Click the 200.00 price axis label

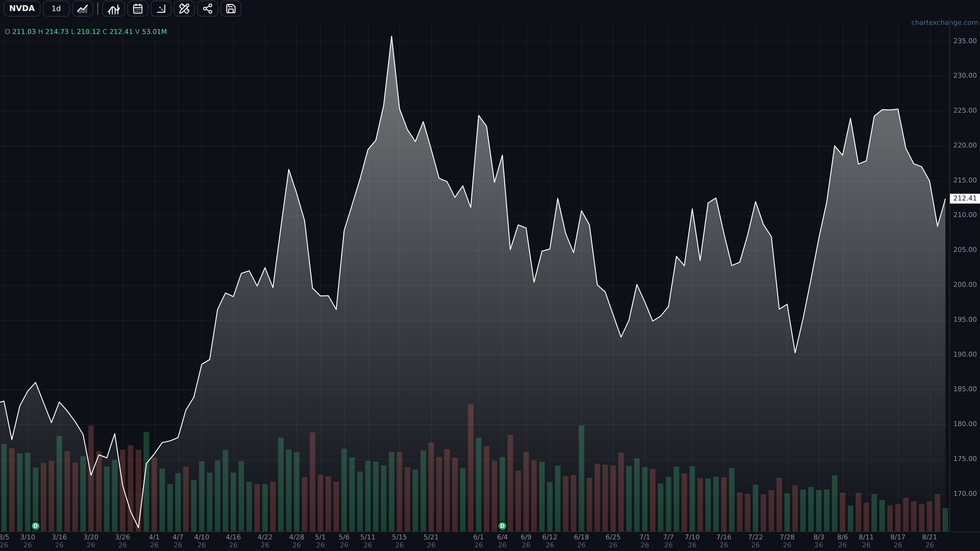964,284
